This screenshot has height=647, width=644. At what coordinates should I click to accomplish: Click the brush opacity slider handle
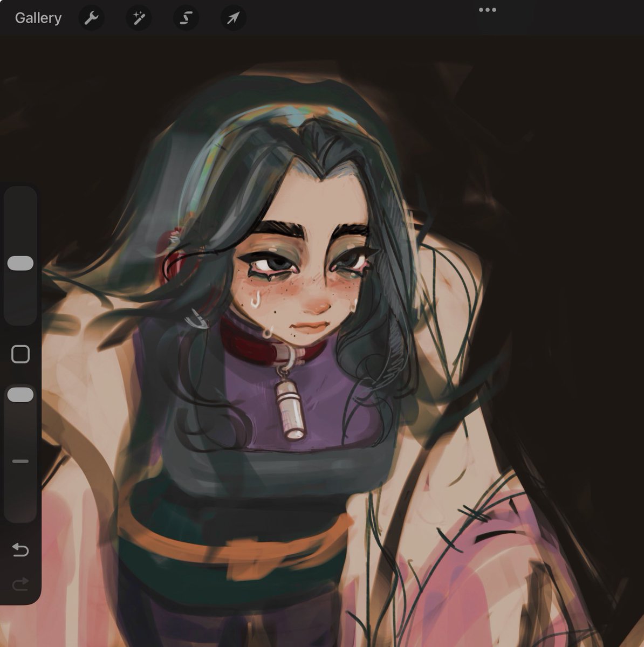pyautogui.click(x=20, y=395)
